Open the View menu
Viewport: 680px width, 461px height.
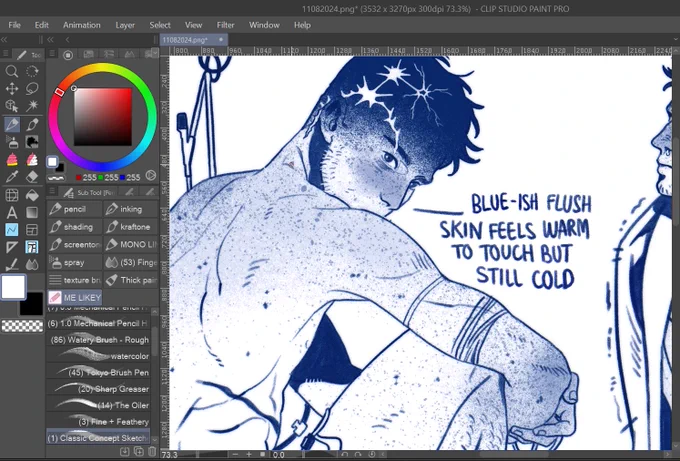click(193, 25)
